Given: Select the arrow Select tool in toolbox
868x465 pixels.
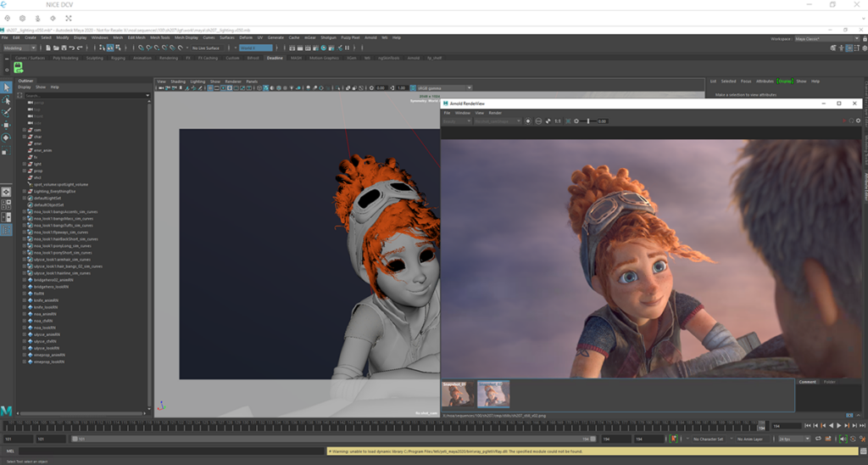Looking at the screenshot, I should coord(6,87).
